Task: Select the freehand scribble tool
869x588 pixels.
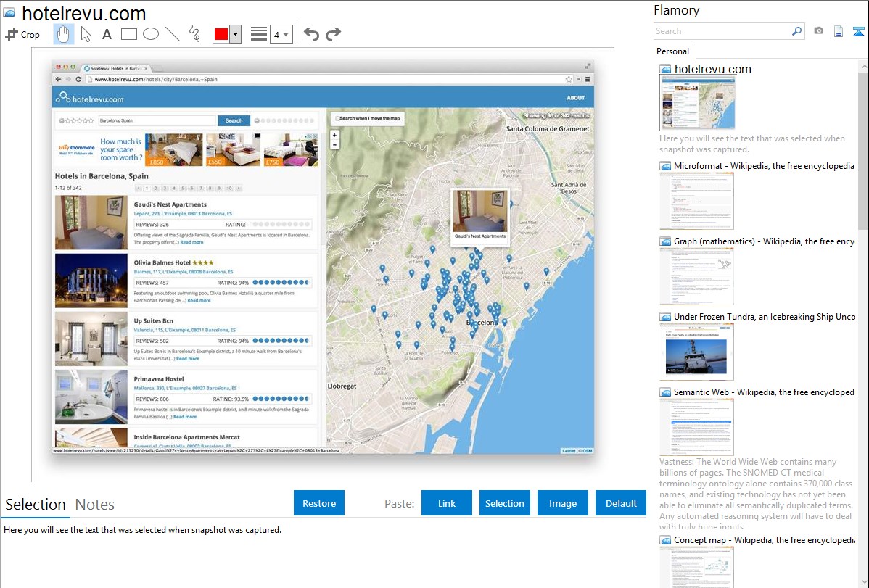Action: [x=194, y=34]
